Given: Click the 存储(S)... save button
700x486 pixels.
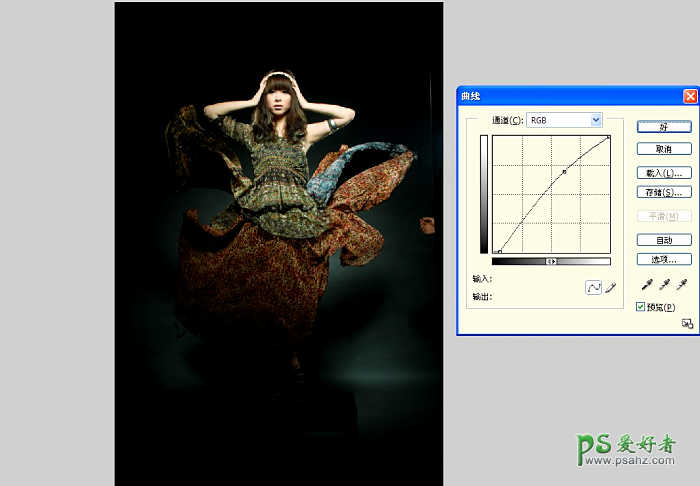Looking at the screenshot, I should (x=664, y=192).
